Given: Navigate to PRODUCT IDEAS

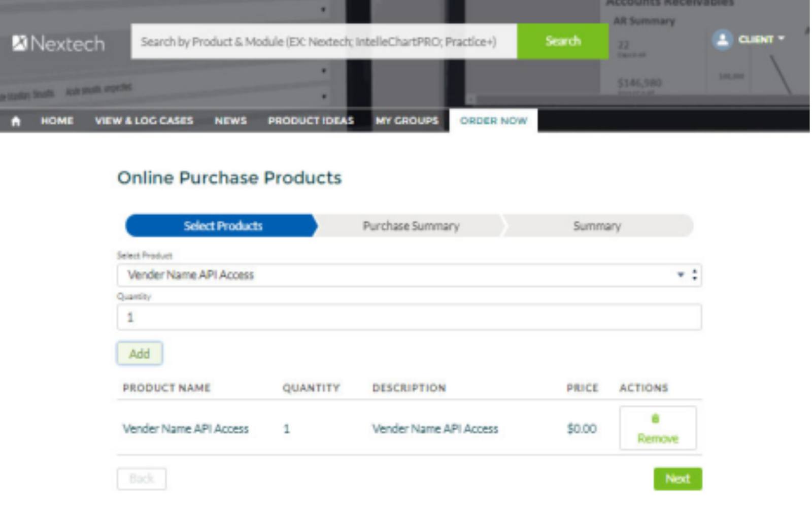Looking at the screenshot, I should pyautogui.click(x=311, y=121).
